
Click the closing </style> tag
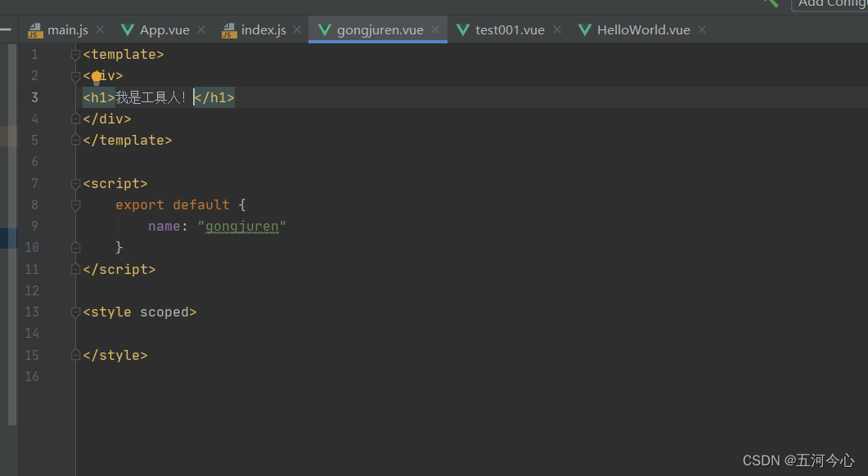[x=115, y=355]
